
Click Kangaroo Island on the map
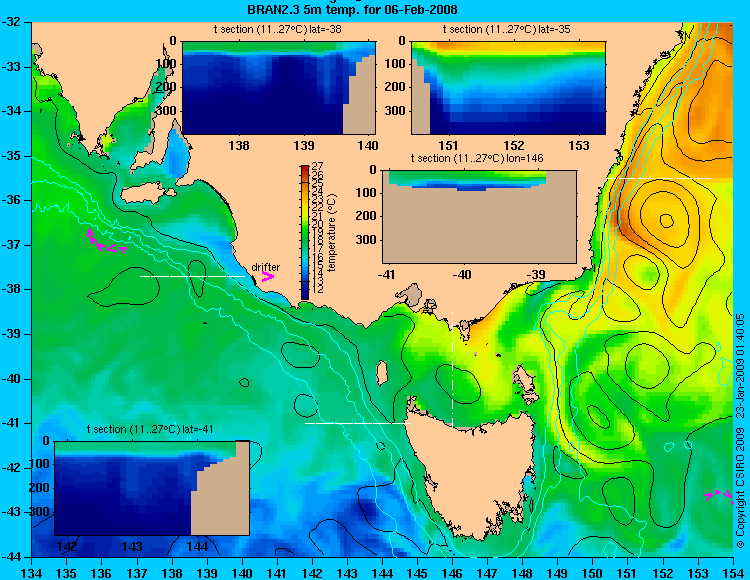point(147,193)
